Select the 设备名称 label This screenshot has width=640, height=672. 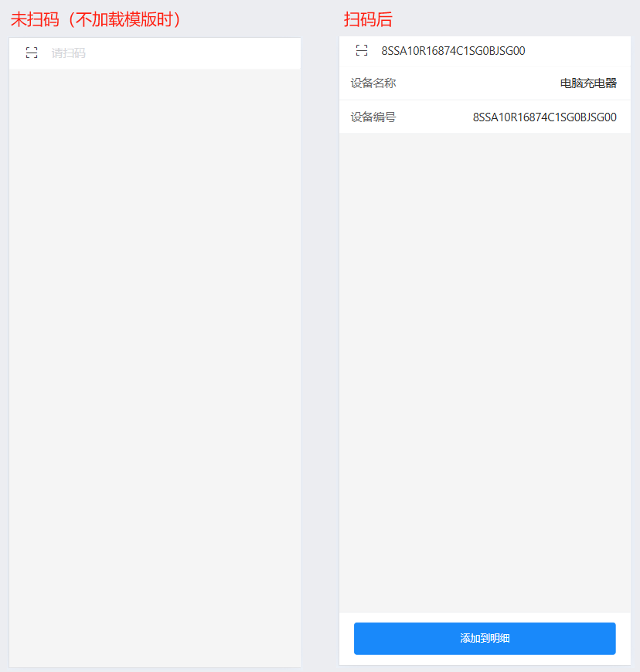pos(373,83)
